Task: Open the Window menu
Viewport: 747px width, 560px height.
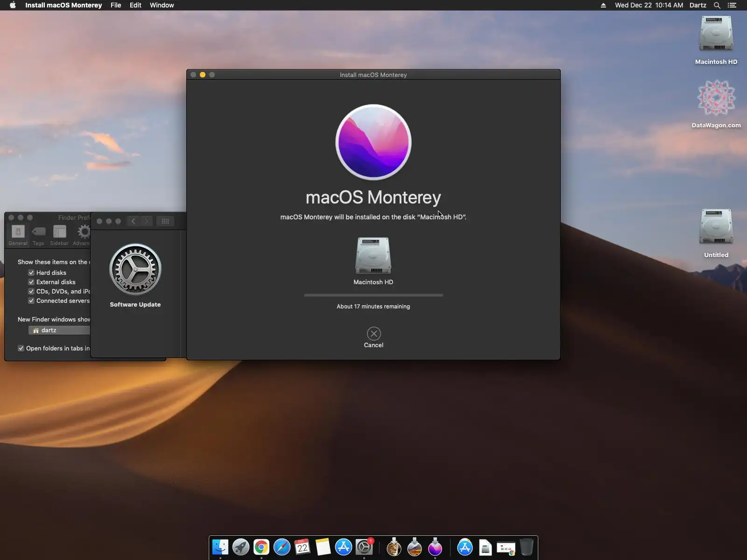Action: (162, 5)
